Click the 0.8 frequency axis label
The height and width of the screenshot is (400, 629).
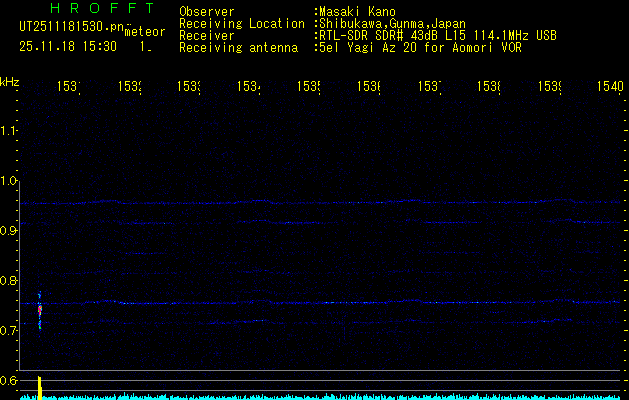coord(9,281)
